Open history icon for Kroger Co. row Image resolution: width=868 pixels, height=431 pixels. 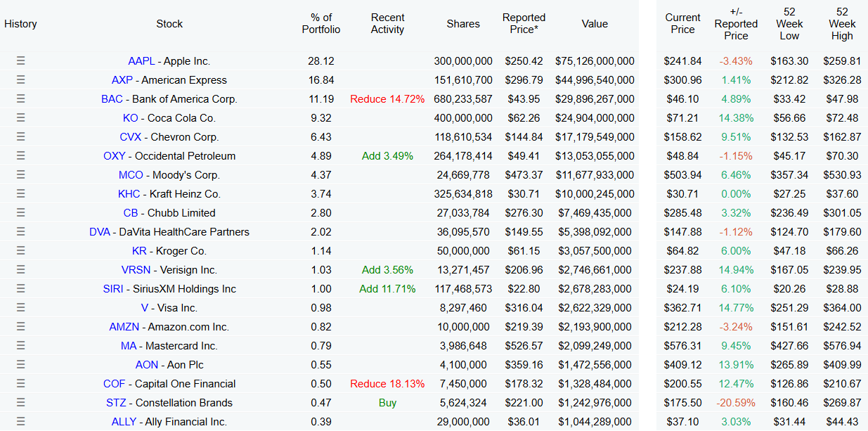[20, 251]
